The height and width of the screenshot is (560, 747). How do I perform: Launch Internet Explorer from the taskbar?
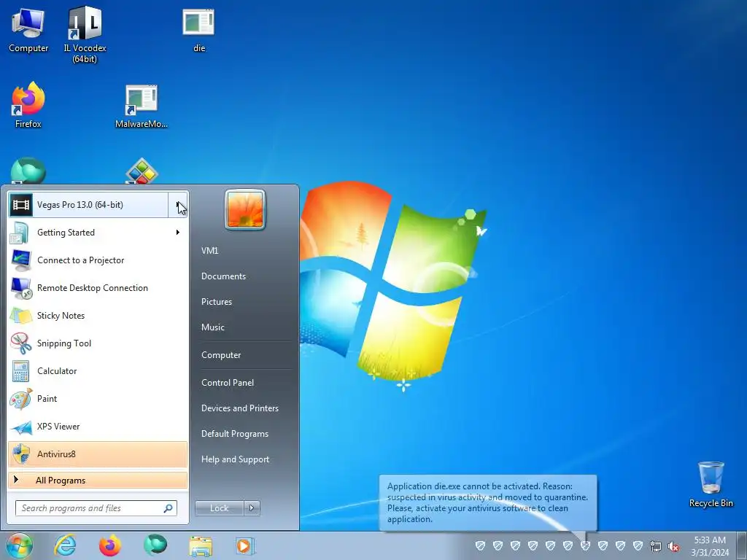coord(65,545)
